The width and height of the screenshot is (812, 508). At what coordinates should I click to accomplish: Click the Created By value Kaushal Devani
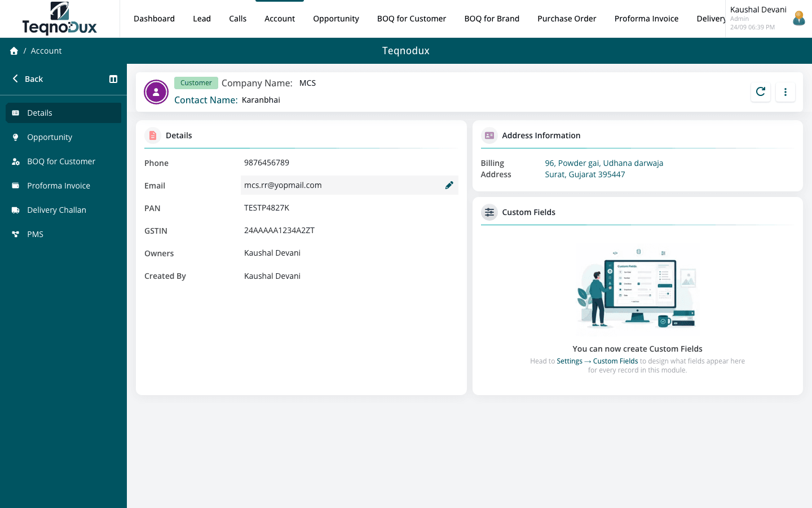coord(272,276)
